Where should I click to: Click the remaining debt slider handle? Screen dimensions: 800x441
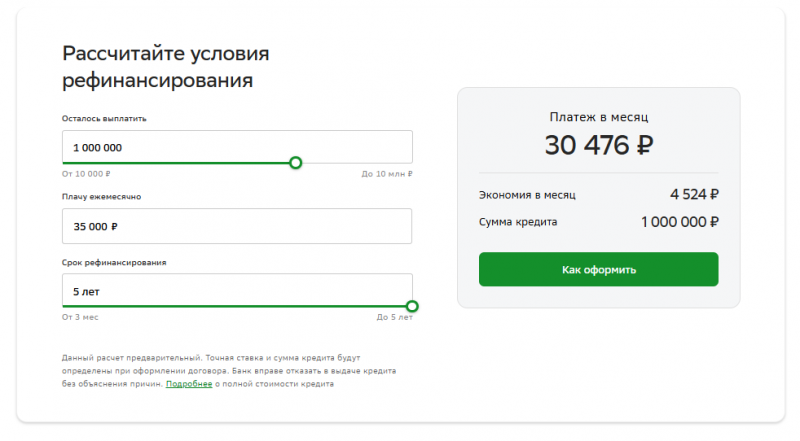point(295,162)
